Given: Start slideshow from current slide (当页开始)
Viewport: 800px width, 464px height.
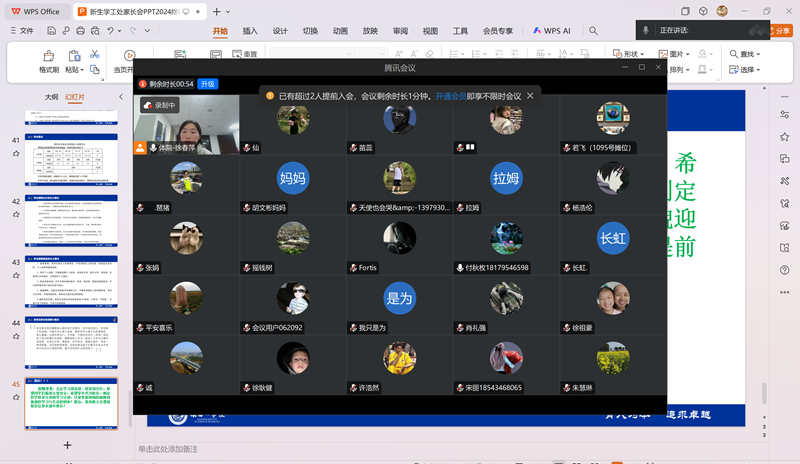Looking at the screenshot, I should (129, 55).
